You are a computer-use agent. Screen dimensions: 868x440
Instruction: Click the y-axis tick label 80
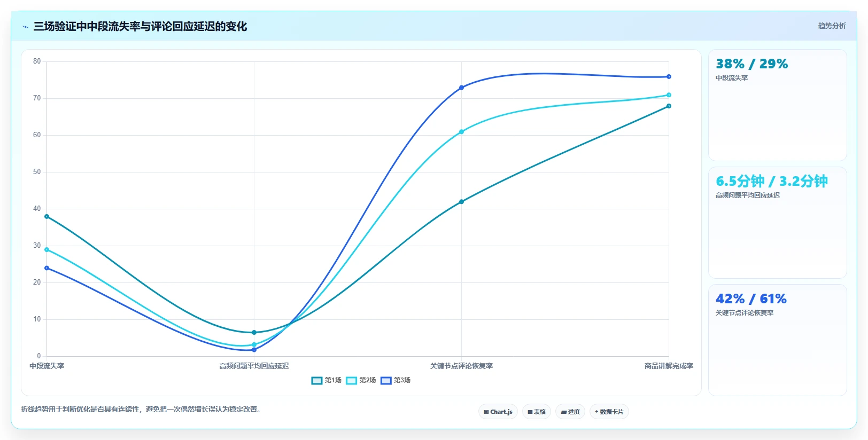click(x=37, y=61)
